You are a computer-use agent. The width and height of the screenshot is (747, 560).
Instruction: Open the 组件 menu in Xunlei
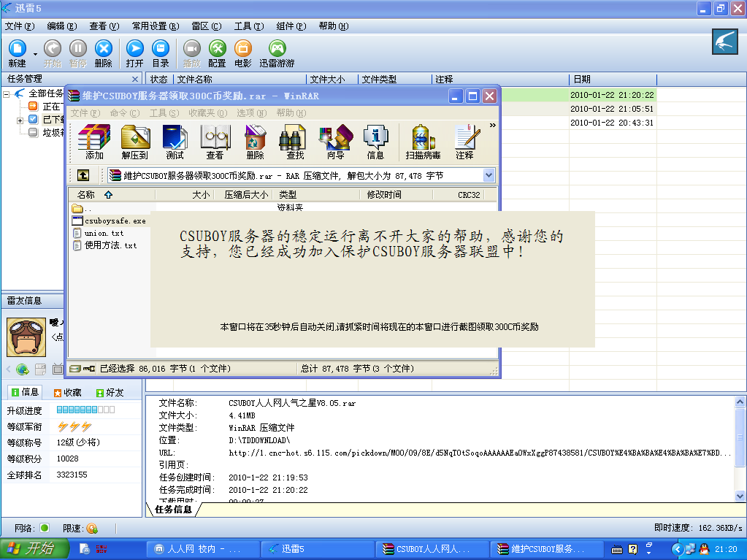[x=291, y=26]
